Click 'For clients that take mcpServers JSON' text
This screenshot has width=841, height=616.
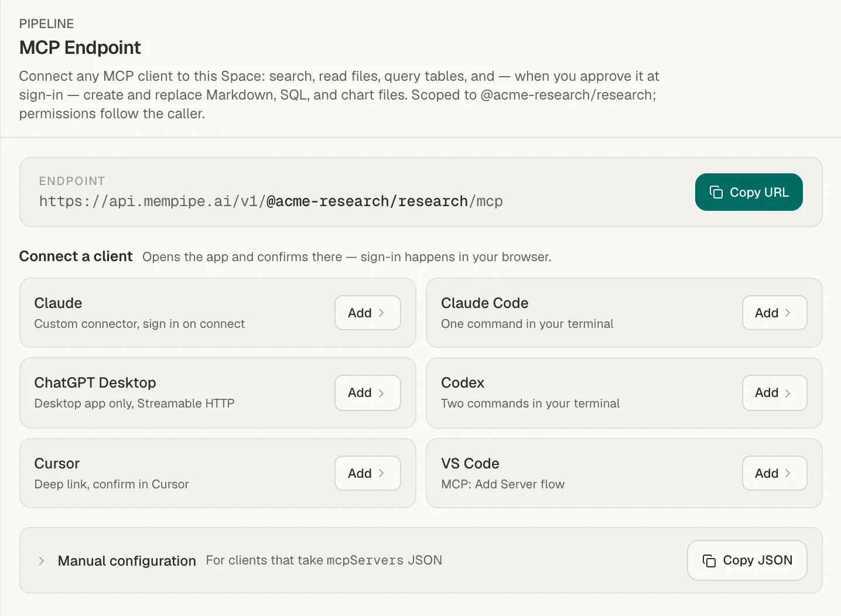324,560
